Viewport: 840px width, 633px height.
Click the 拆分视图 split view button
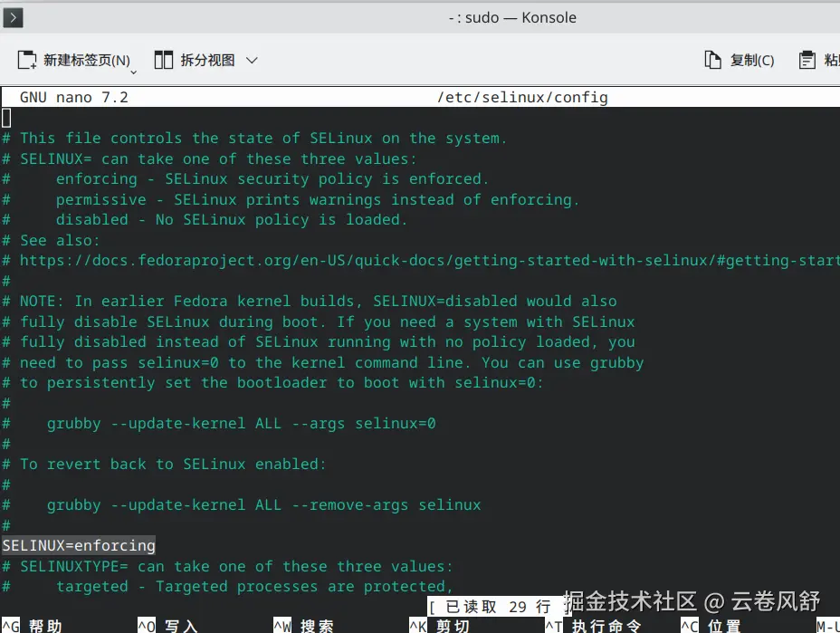[x=195, y=60]
